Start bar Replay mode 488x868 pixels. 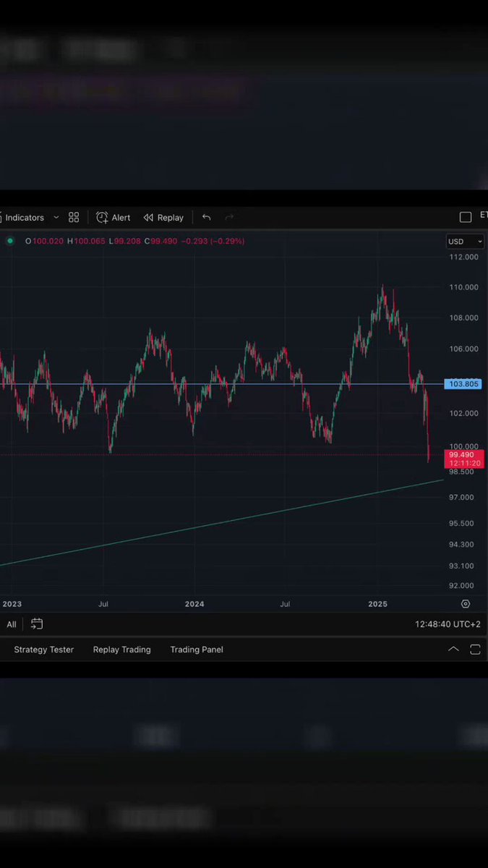[163, 218]
